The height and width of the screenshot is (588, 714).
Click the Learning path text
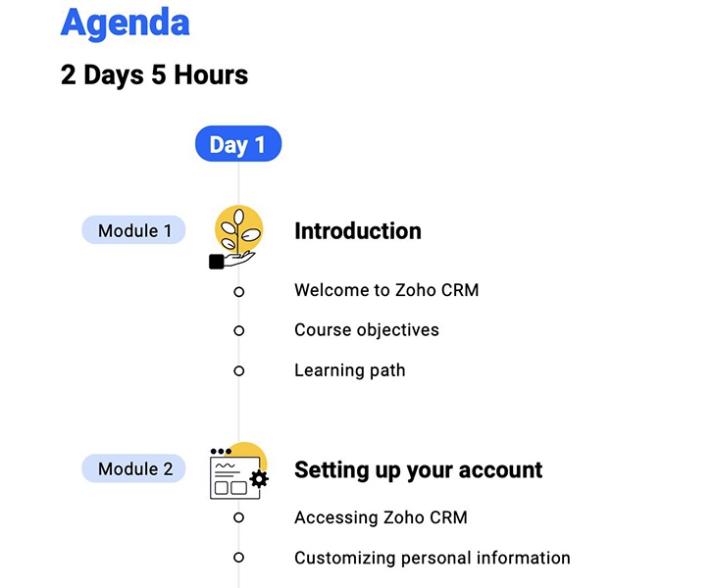click(x=350, y=370)
